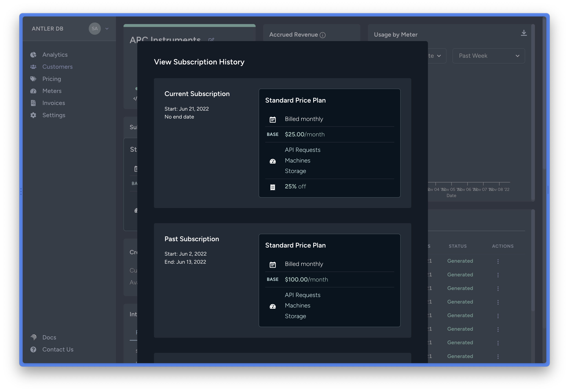Open actions menu for first Generated invoice
Image resolution: width=569 pixels, height=392 pixels.
click(498, 261)
